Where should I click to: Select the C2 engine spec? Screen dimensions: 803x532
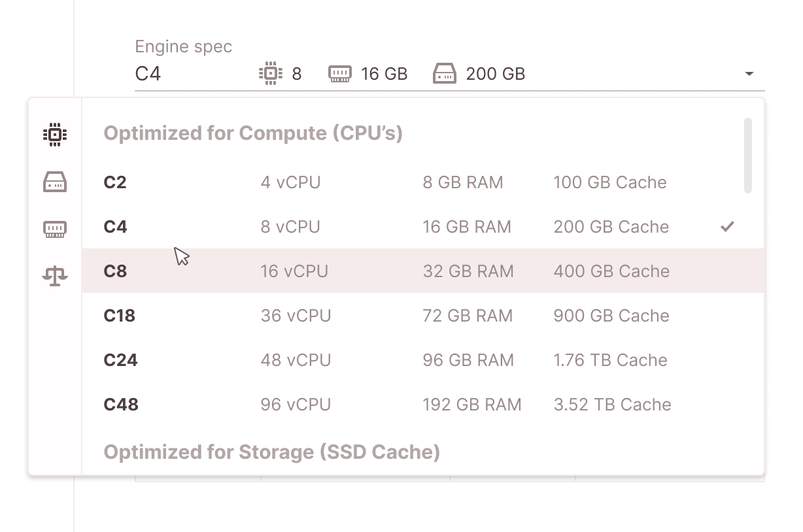coord(327,182)
